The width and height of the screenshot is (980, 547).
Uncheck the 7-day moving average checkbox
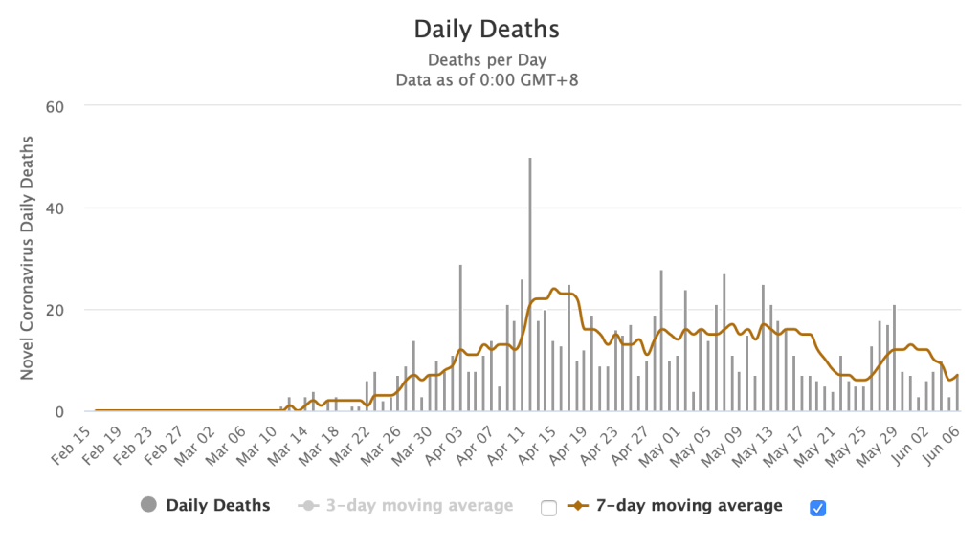[x=817, y=508]
